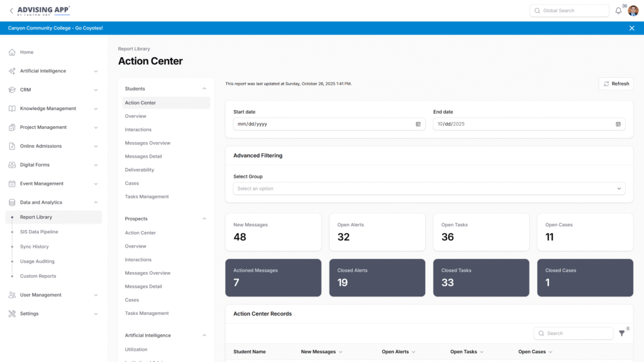Open the Select Group dropdown
Viewport: 644px width, 362px height.
[x=429, y=189]
